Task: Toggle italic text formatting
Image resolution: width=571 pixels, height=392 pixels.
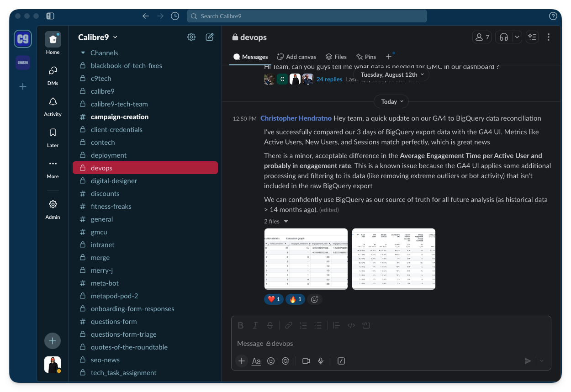Action: pyautogui.click(x=255, y=325)
